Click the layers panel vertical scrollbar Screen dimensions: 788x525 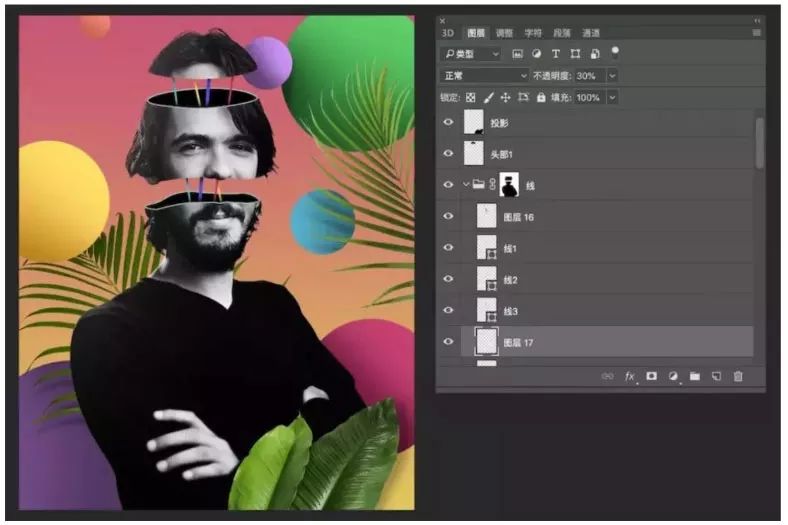pos(759,143)
